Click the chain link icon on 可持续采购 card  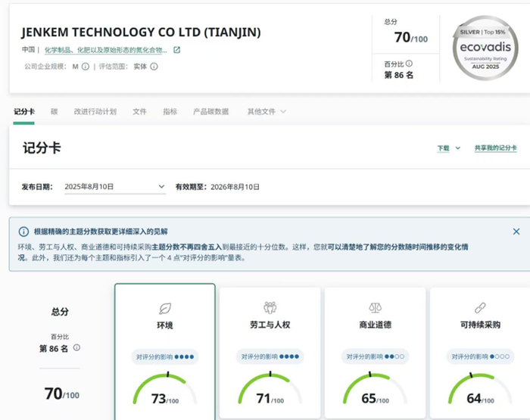479,307
